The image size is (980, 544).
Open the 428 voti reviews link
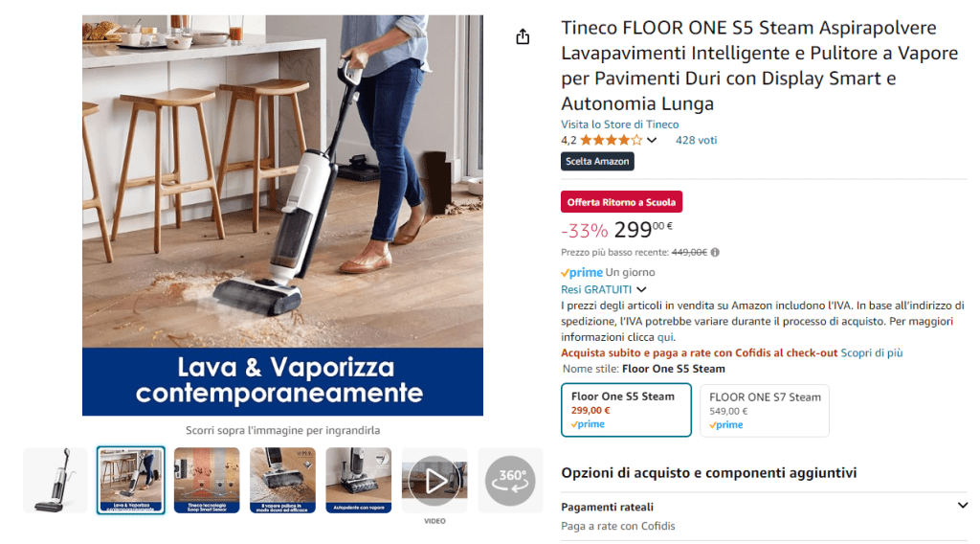click(696, 140)
